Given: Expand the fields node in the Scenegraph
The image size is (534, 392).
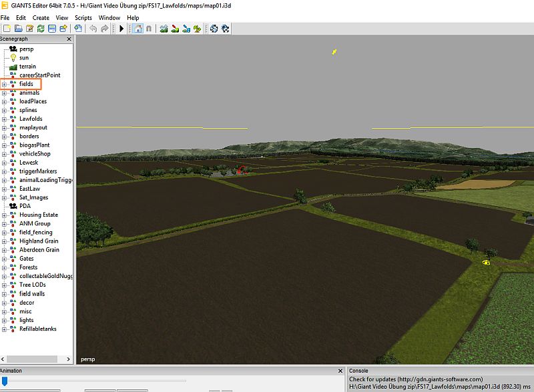Looking at the screenshot, I should pyautogui.click(x=4, y=84).
